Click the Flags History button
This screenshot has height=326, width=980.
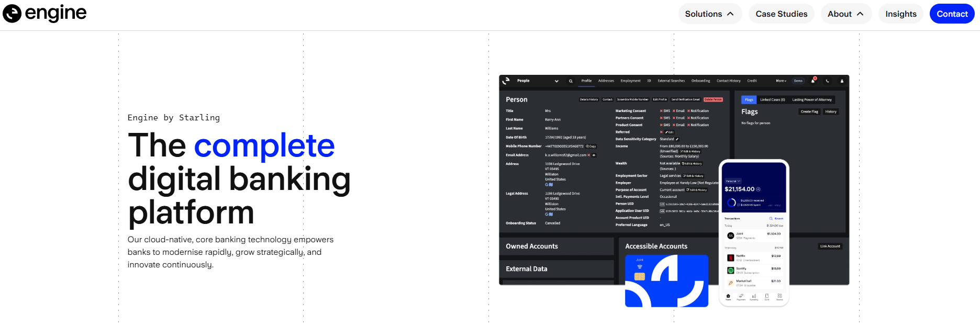pyautogui.click(x=831, y=111)
